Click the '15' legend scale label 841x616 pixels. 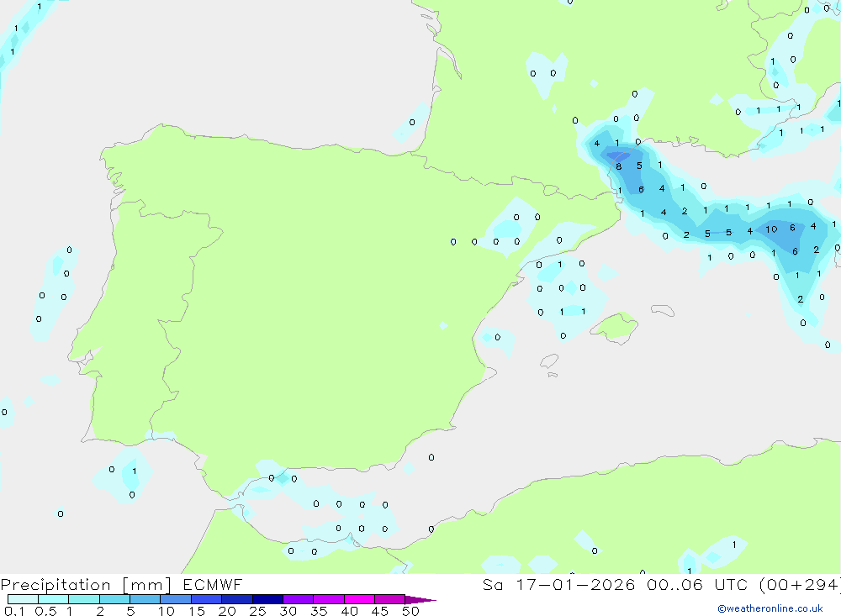[197, 611]
